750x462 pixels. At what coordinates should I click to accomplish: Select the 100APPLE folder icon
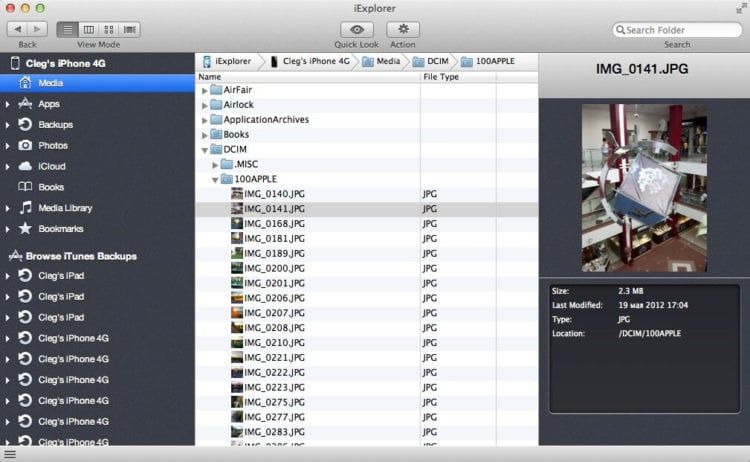click(227, 178)
